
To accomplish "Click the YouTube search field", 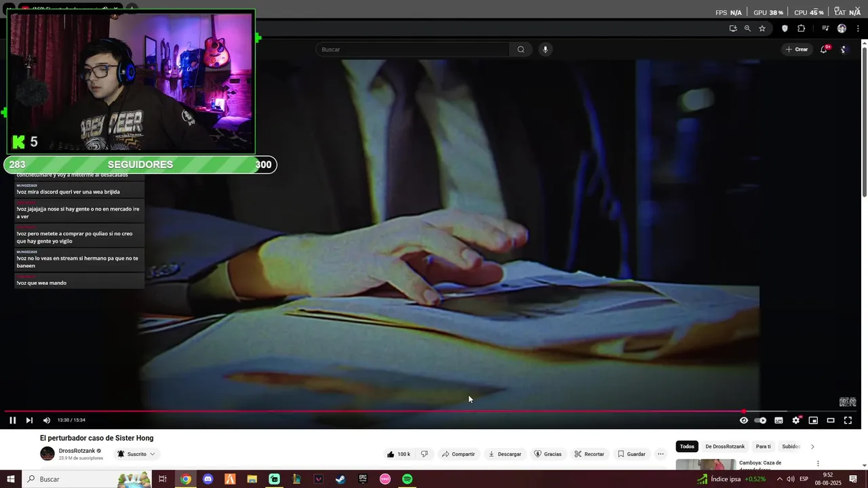I will point(412,49).
